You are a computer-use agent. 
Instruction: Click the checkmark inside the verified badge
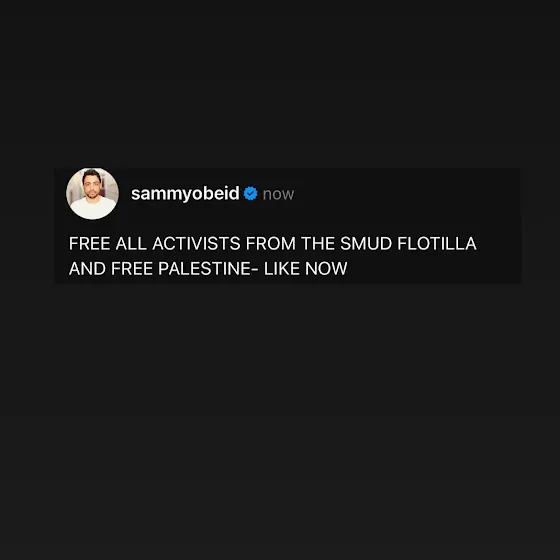click(251, 194)
